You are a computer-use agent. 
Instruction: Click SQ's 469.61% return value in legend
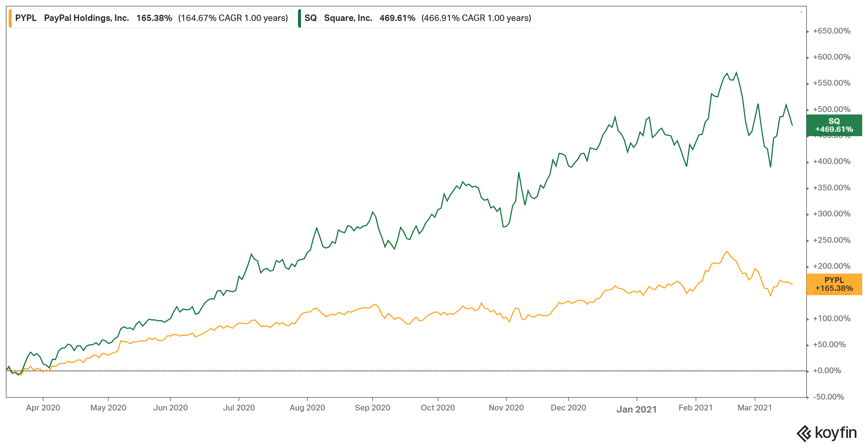(x=397, y=18)
